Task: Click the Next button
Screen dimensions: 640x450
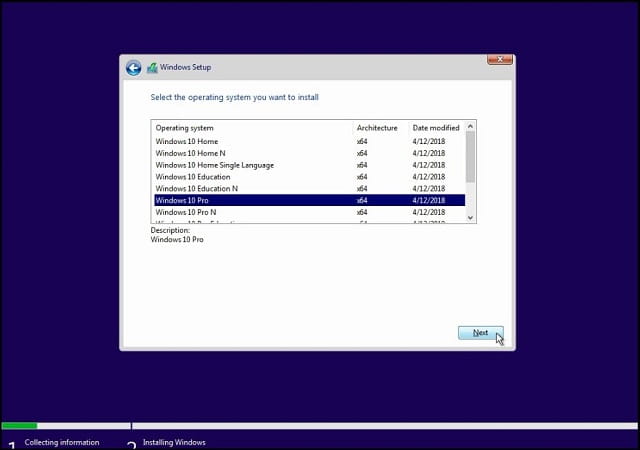Action: coord(480,333)
